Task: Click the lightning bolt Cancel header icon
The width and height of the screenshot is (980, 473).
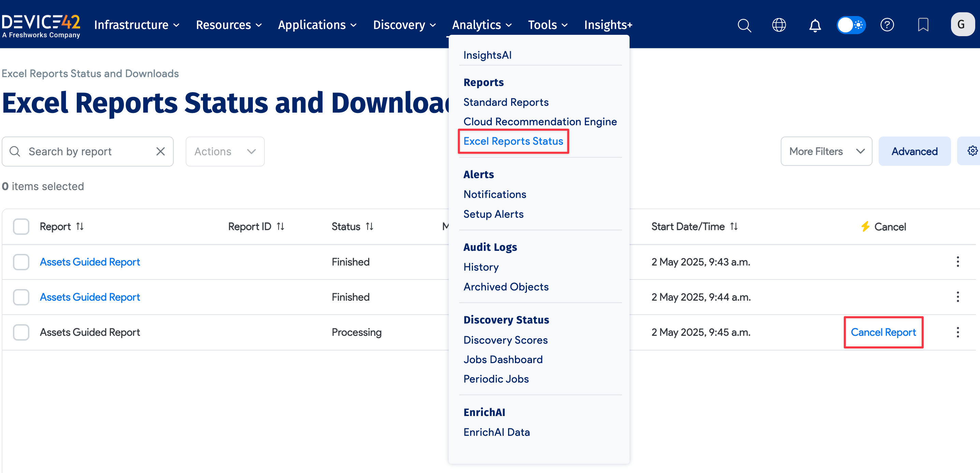Action: (x=865, y=226)
